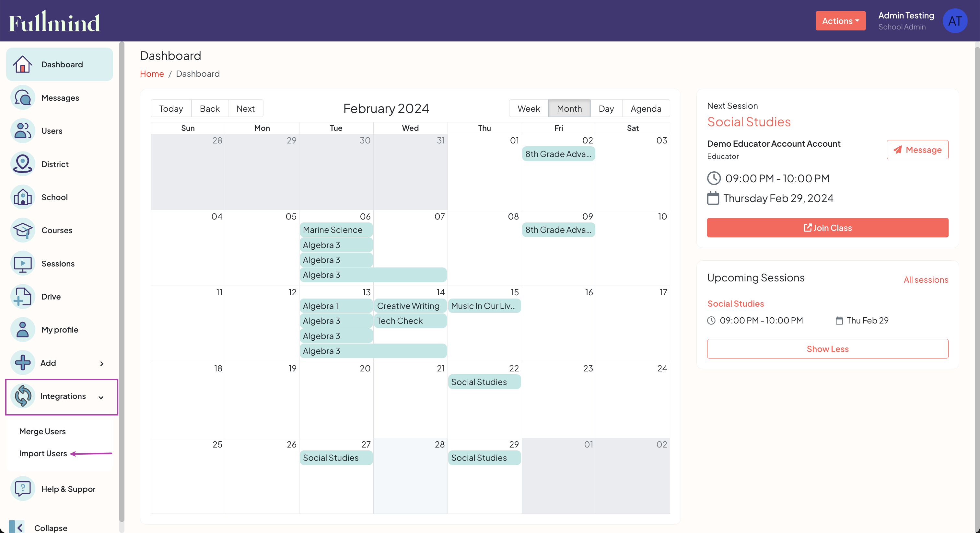
Task: Click the AT profile avatar
Action: tap(955, 20)
